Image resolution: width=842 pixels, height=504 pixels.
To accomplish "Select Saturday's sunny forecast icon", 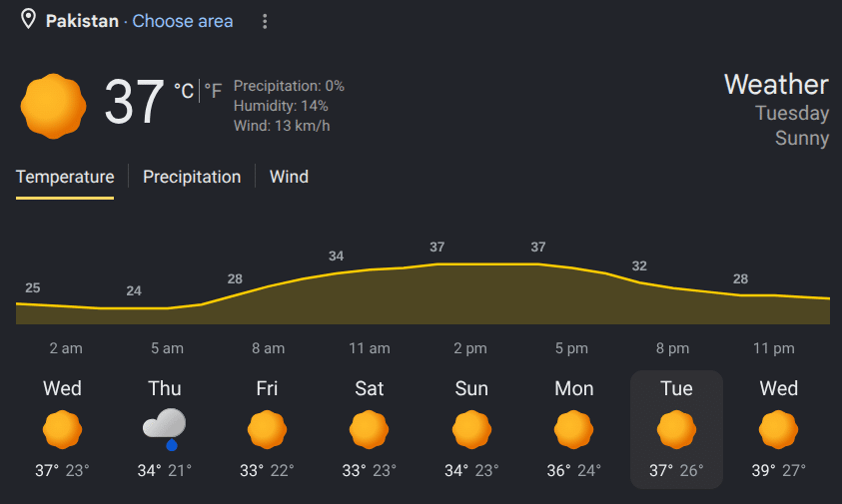I will pos(369,429).
